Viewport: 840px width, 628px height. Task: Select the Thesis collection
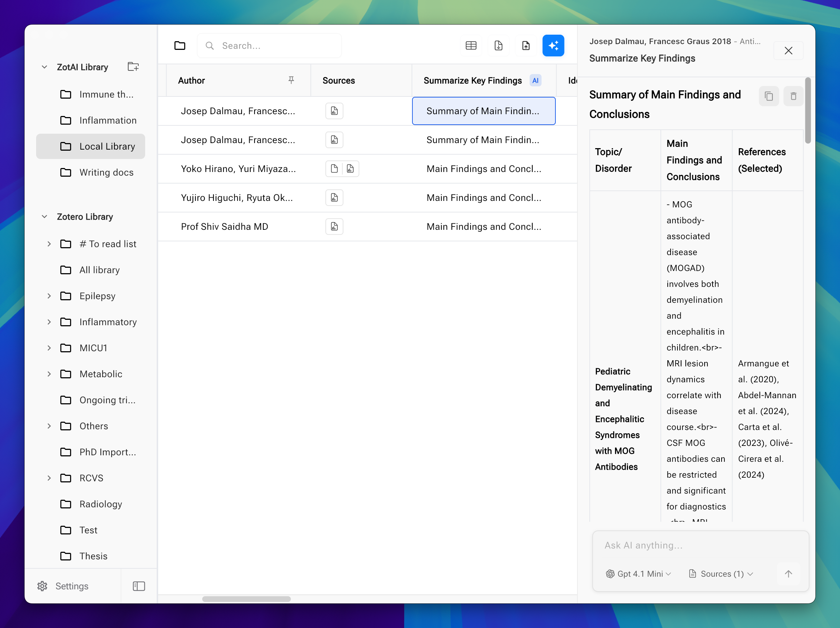93,556
